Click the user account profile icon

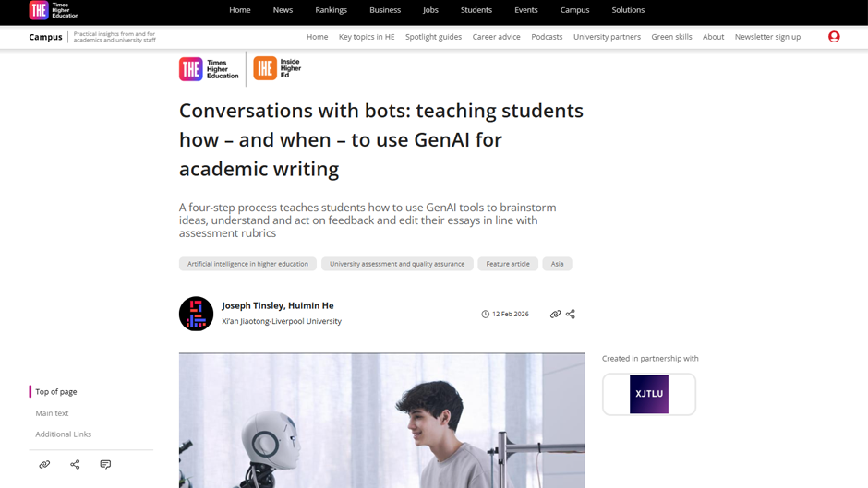834,37
